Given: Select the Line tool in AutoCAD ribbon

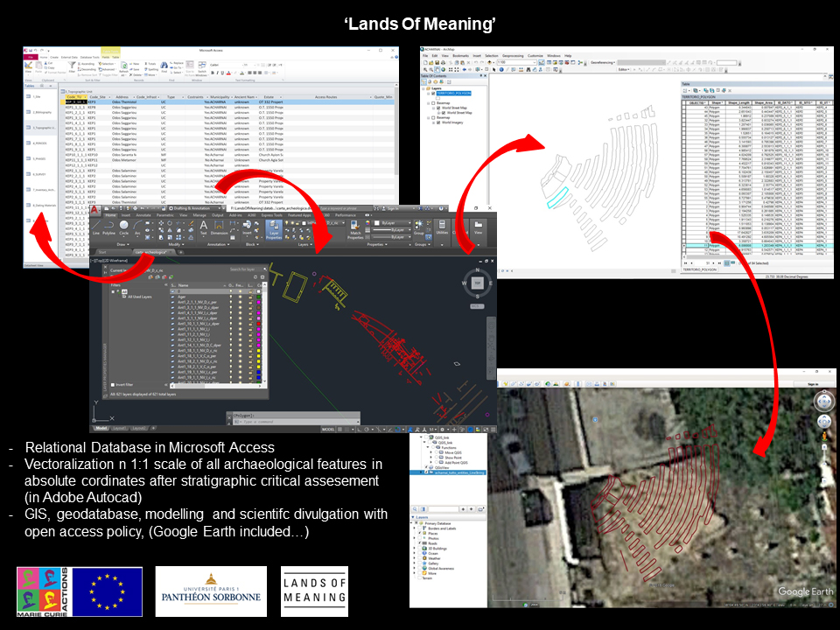Looking at the screenshot, I should [95, 227].
